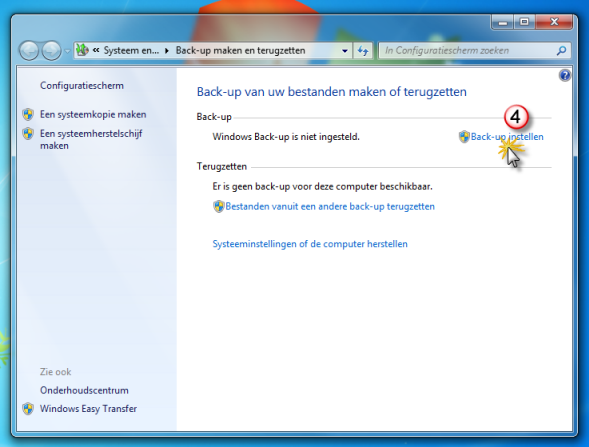Open the Onderhoudscentrum link
The height and width of the screenshot is (447, 589).
click(x=84, y=390)
